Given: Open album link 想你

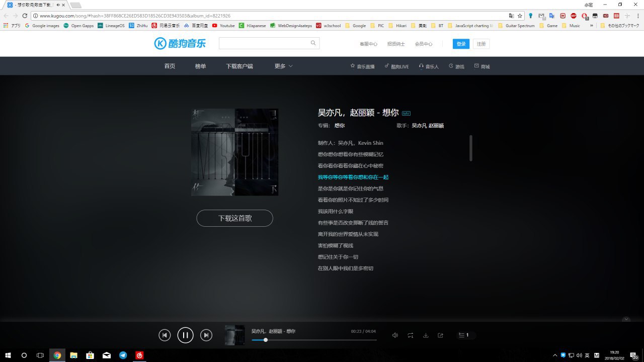Looking at the screenshot, I should 340,126.
